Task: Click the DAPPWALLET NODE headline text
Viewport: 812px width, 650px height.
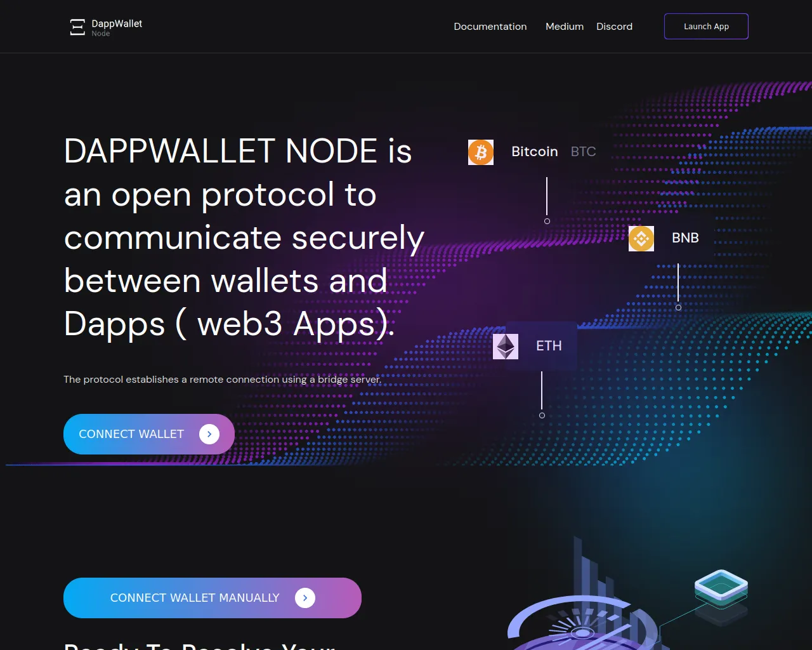Action: (x=244, y=237)
